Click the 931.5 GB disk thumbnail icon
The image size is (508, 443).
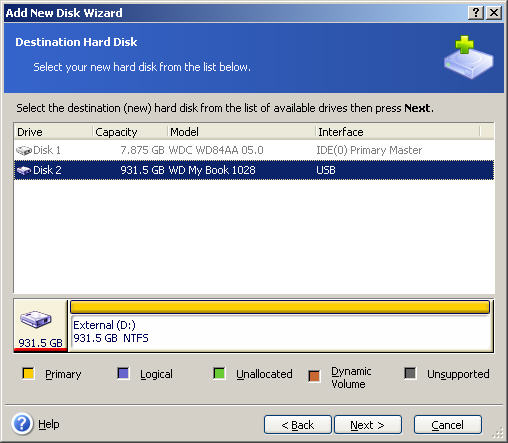point(36,319)
